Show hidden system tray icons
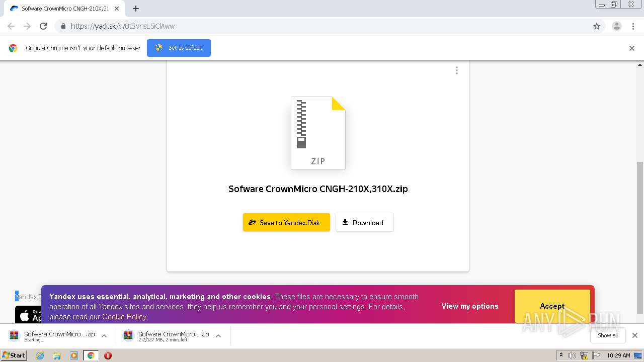This screenshot has width=644, height=362. click(561, 355)
